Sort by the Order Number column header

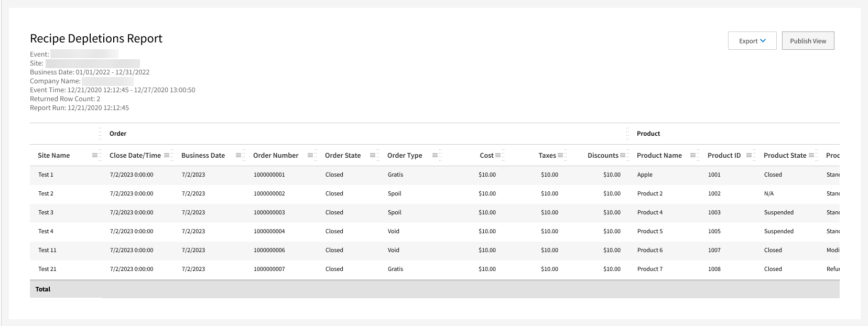pyautogui.click(x=276, y=155)
